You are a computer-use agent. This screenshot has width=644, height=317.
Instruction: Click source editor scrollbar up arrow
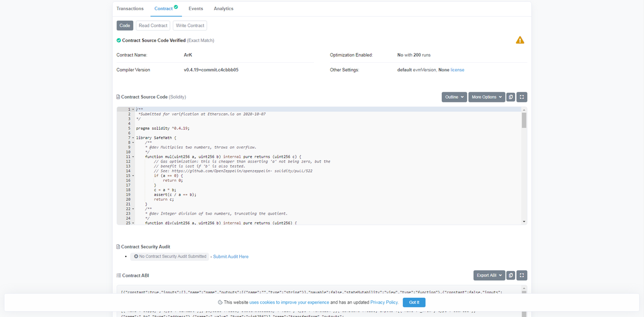(524, 109)
